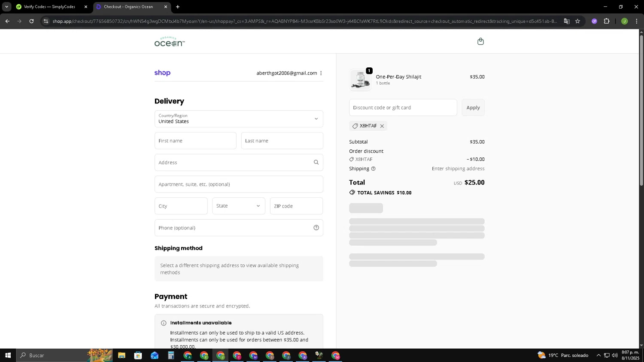Open the shipping info help icon
Image resolution: width=644 pixels, height=362 pixels.
pos(373,169)
